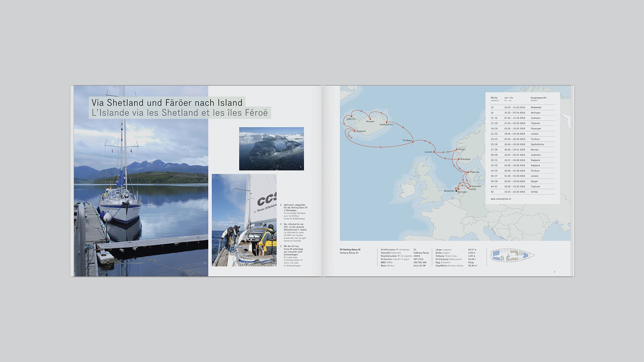
Task: Click 'Bergen' in the week 38/39 row
Action: [534, 181]
